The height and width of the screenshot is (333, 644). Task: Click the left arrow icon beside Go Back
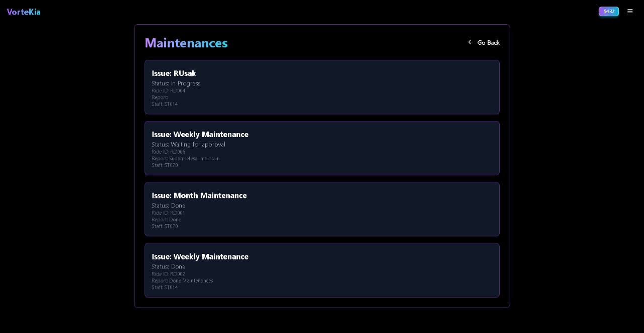(470, 42)
